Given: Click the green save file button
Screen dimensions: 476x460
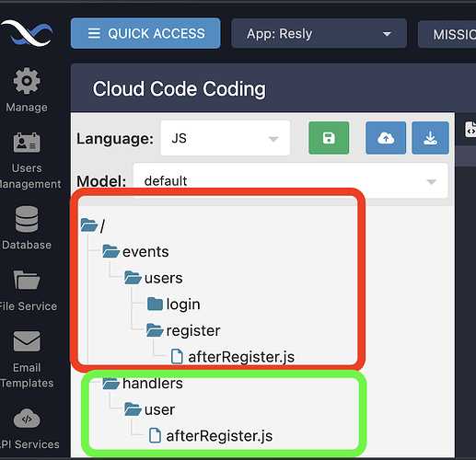Looking at the screenshot, I should tap(329, 138).
